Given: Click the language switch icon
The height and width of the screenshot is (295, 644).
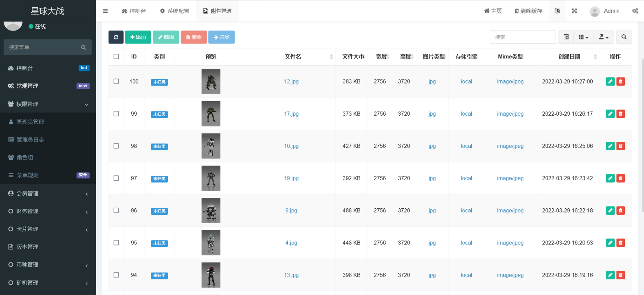Looking at the screenshot, I should click(x=557, y=11).
